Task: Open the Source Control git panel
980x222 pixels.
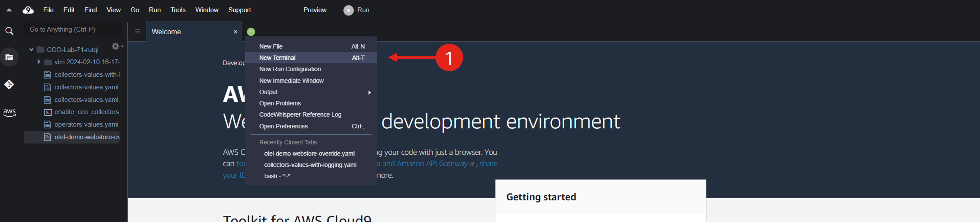Action: tap(9, 85)
